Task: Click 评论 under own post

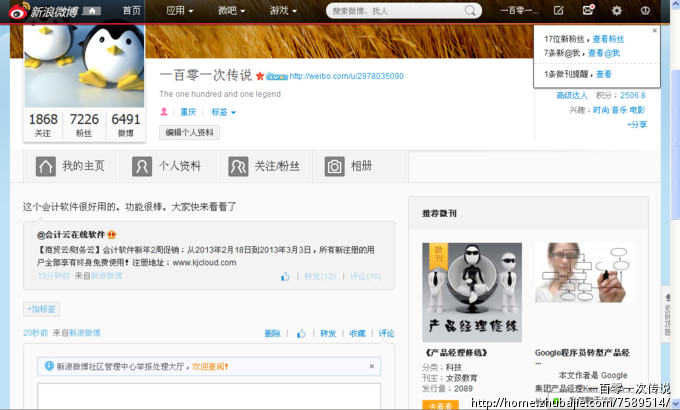Action: pyautogui.click(x=386, y=333)
